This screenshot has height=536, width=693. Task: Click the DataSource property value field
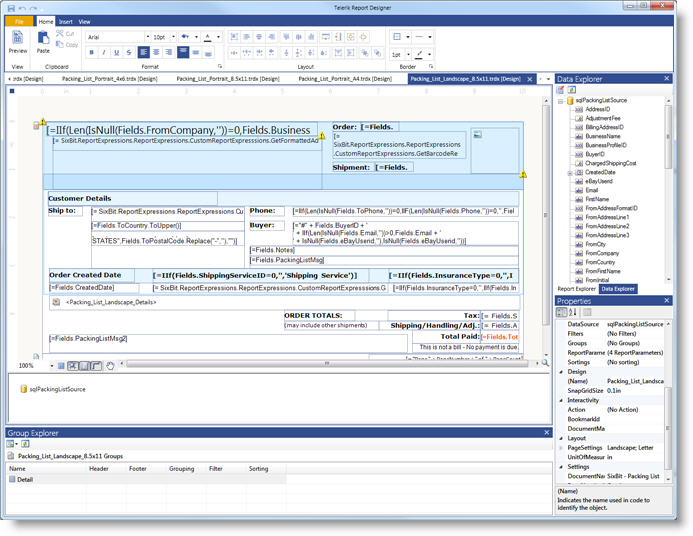(635, 324)
